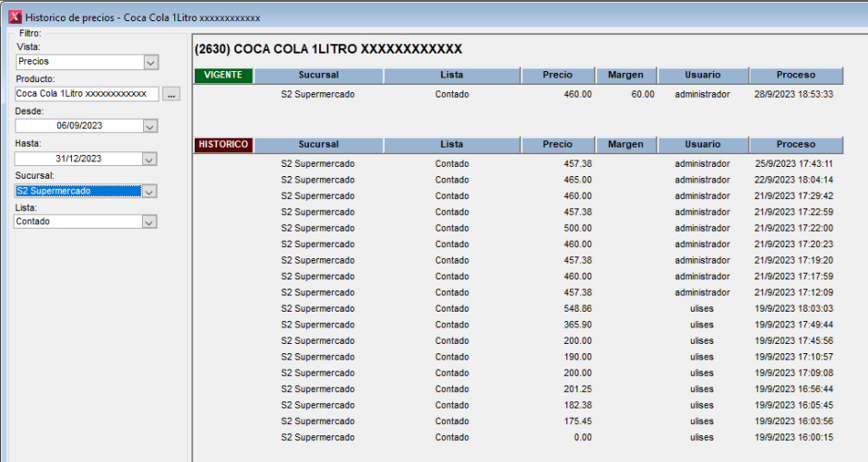
Task: Open the Vista dropdown
Action: tap(150, 62)
